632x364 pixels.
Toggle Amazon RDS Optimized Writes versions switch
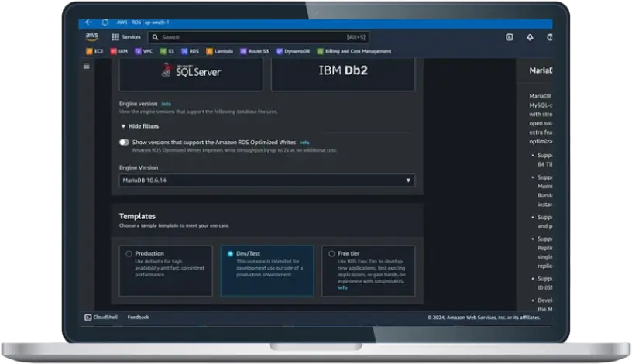(124, 143)
